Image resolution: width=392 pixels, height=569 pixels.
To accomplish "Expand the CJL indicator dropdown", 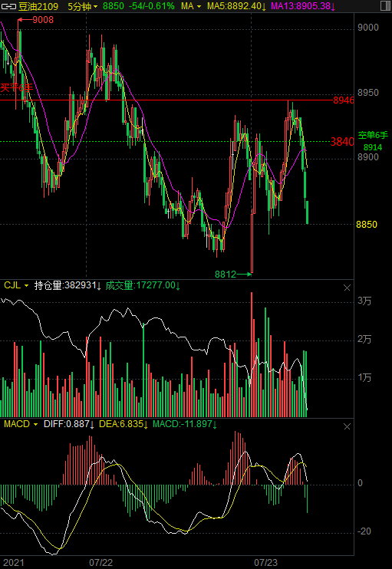I will [16, 285].
